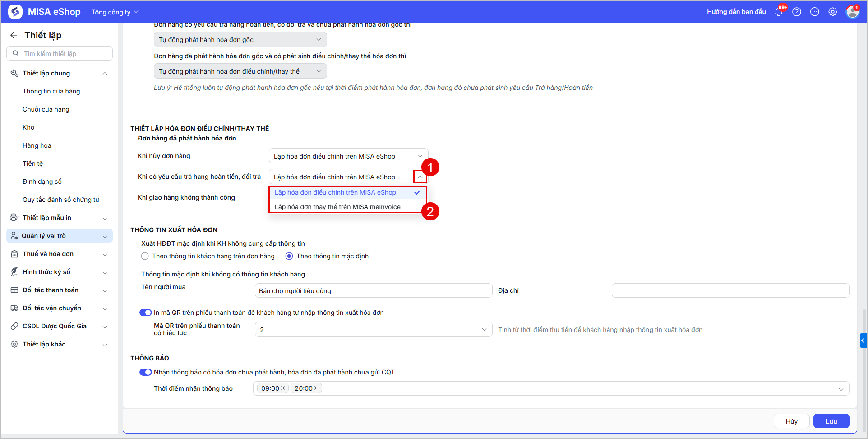Click the Thuế và hóa đơn icon

[14, 254]
